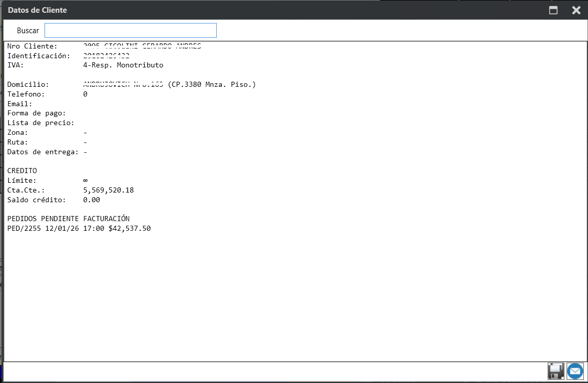This screenshot has height=383, width=588.
Task: Click the Lista de precio label
Action: tap(40, 123)
